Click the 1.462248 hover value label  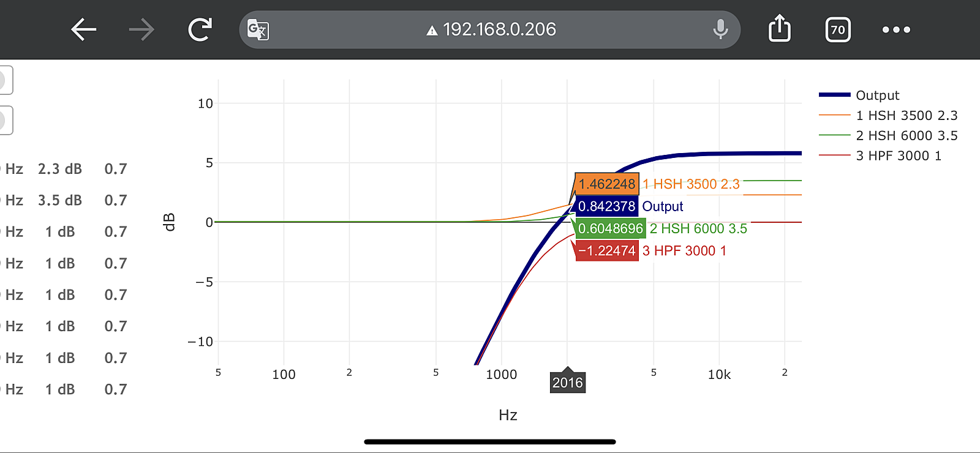[606, 184]
